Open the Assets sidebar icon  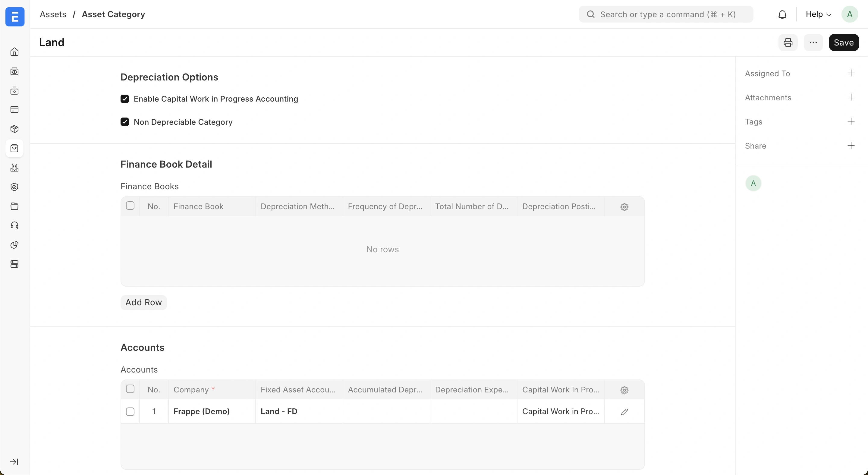pos(14,148)
